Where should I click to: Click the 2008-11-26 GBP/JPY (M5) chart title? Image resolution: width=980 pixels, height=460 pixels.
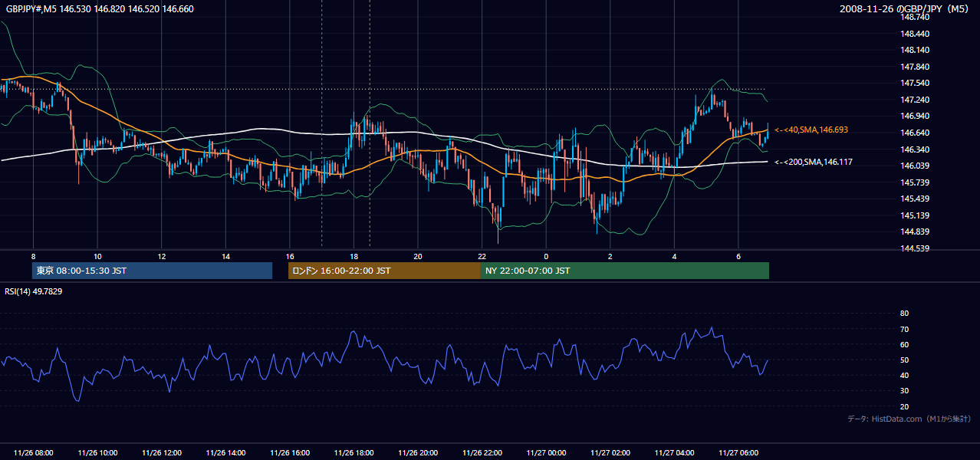(x=905, y=9)
